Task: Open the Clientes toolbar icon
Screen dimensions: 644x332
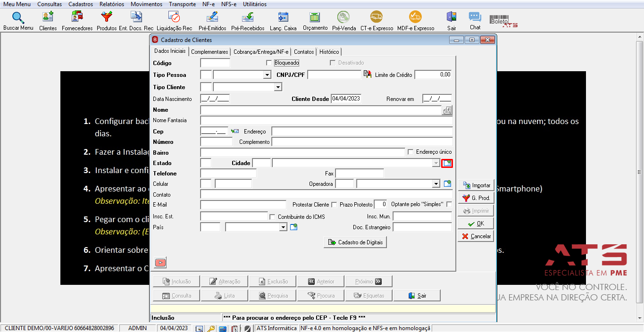Action: click(x=48, y=17)
